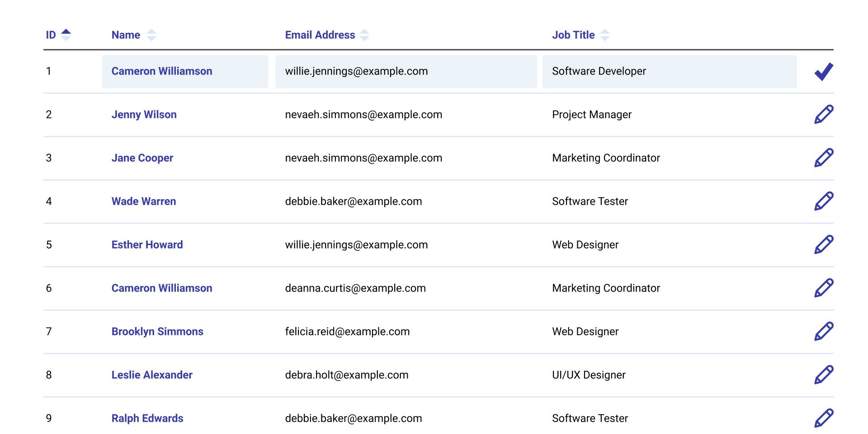Click the Job Title column header
Screen dimensions: 868x434
pyautogui.click(x=573, y=35)
